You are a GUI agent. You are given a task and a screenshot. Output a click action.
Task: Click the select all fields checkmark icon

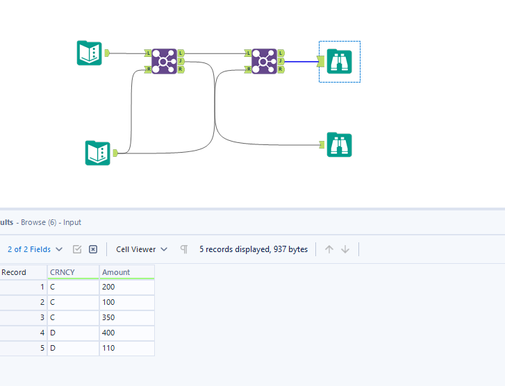coord(77,249)
